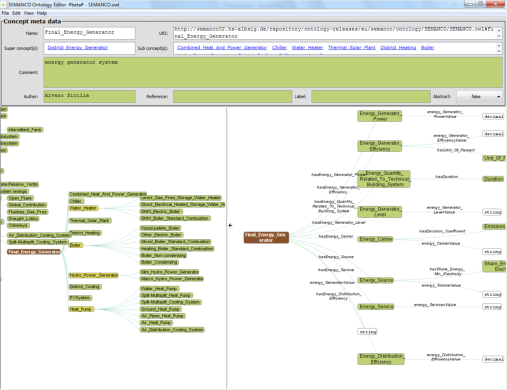Click the Author field showing Alvaro Sicilia

(x=89, y=96)
